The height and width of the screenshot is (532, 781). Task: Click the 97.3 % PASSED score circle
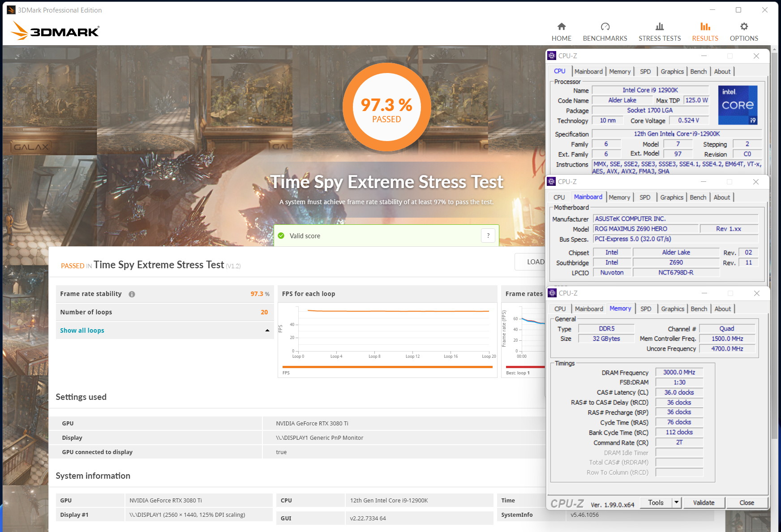click(x=387, y=107)
